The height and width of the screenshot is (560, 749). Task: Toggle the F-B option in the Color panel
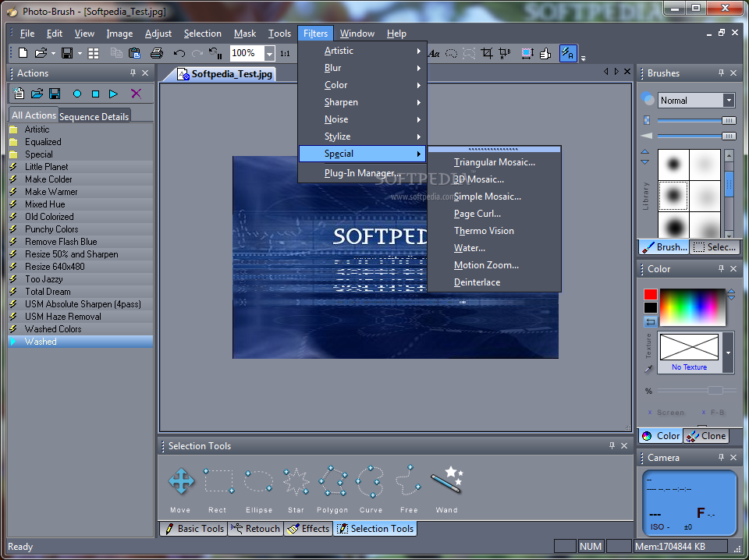pos(712,413)
